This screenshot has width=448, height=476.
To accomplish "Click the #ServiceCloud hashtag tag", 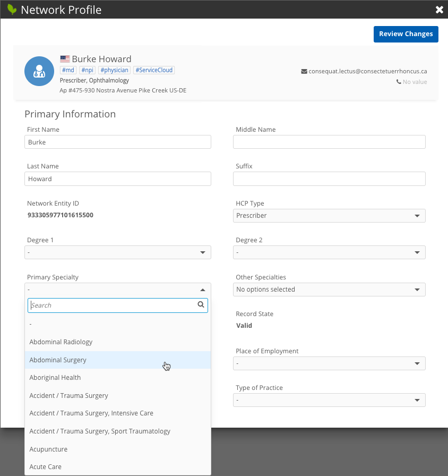I will tap(154, 70).
